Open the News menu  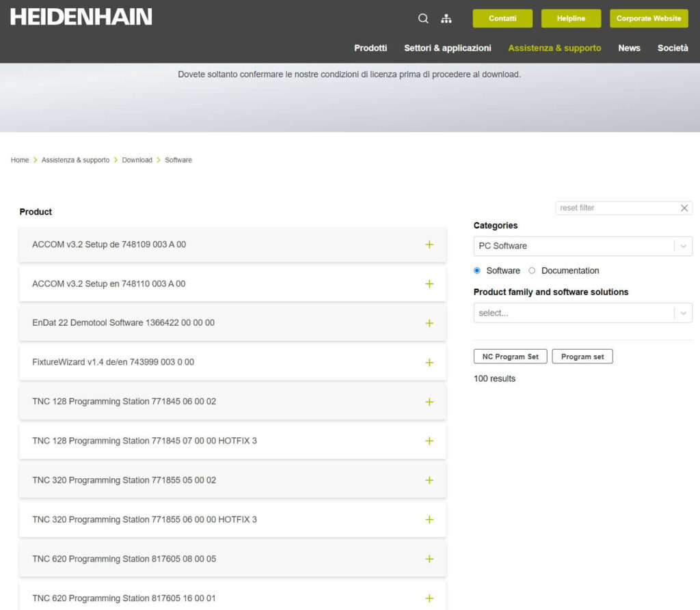[629, 48]
